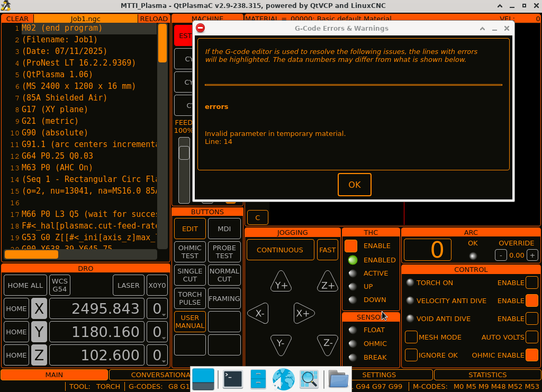Open the G-code Edit button
Screen dimensions: 542x392
[x=190, y=229]
